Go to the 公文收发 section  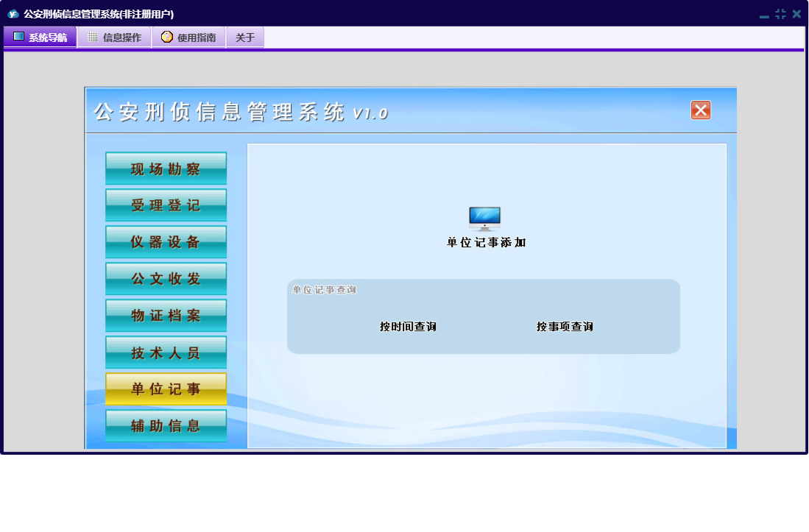[x=166, y=279]
